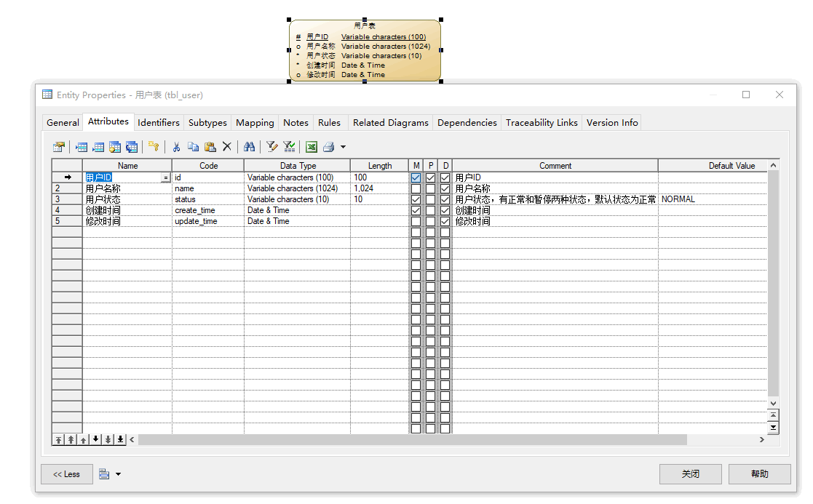813x504 pixels.
Task: Move row to top of list
Action: click(58, 440)
